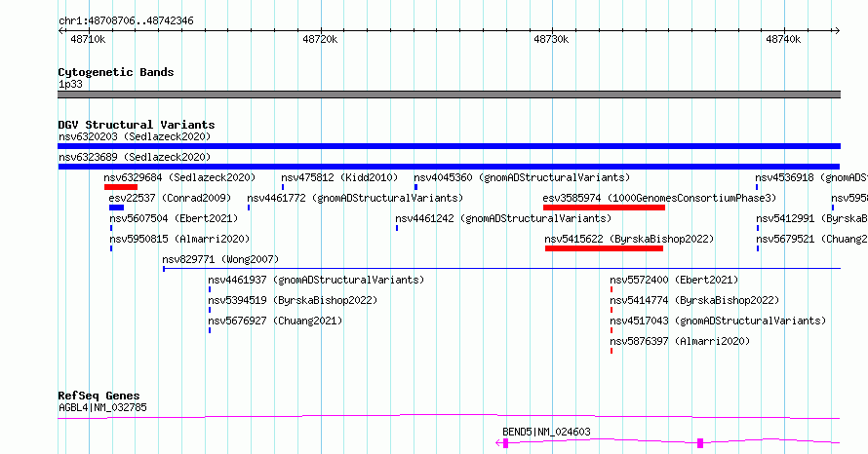868x454 pixels.
Task: Click esv22537 (Conrad2009) variant label
Action: (170, 198)
